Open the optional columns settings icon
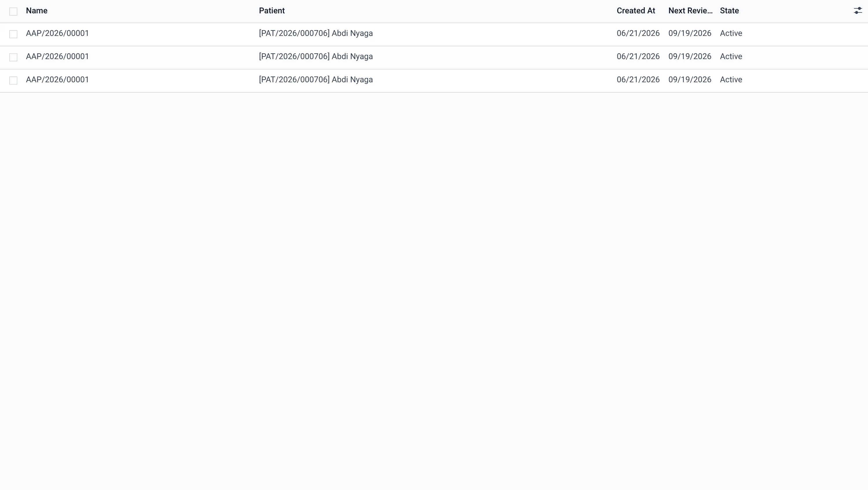Viewport: 868px width, 490px height. coord(858,11)
